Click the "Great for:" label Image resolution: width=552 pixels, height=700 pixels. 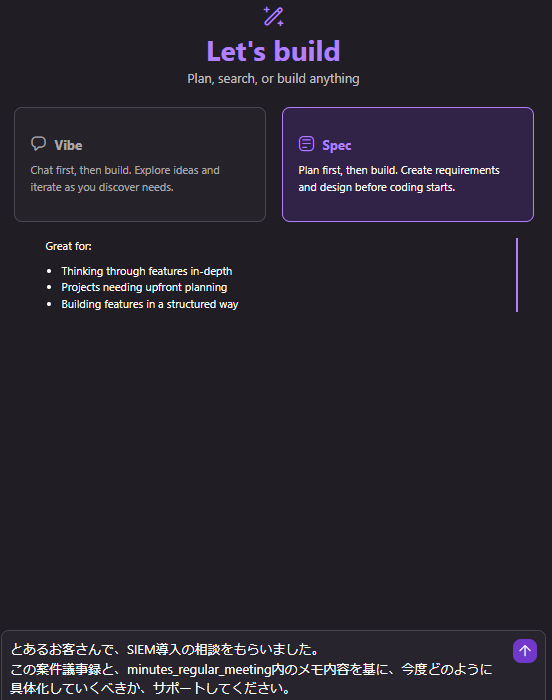point(68,246)
